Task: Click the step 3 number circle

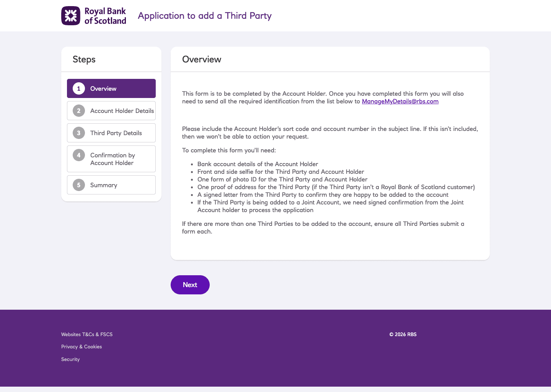Action: click(x=79, y=133)
